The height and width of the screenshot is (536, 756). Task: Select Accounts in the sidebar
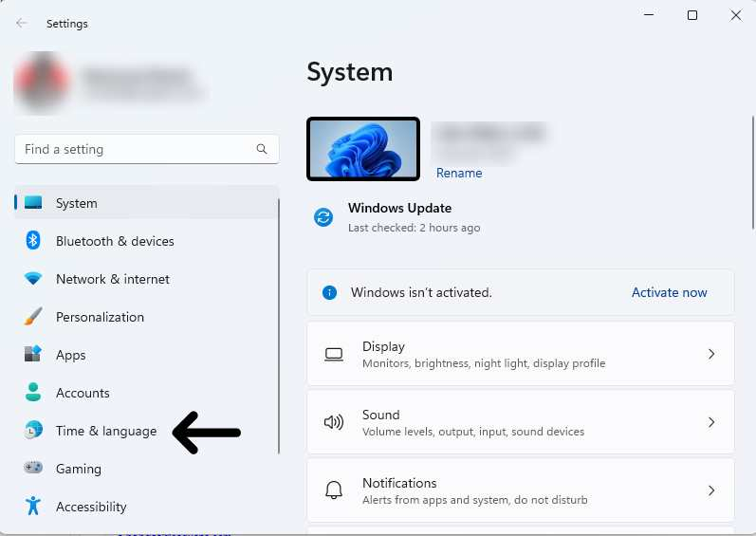147,393
